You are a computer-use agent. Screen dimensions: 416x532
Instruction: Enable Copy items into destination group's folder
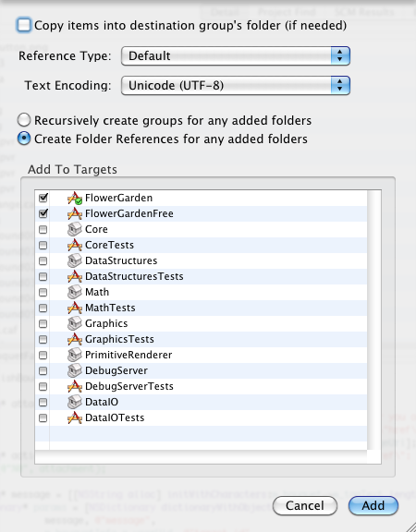point(24,26)
